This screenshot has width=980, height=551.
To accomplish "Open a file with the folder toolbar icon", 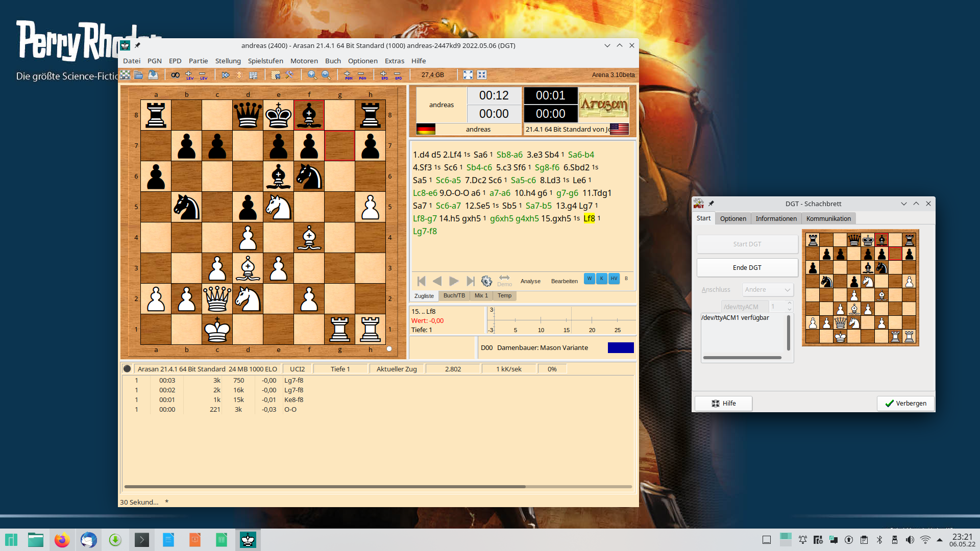I will (x=138, y=75).
